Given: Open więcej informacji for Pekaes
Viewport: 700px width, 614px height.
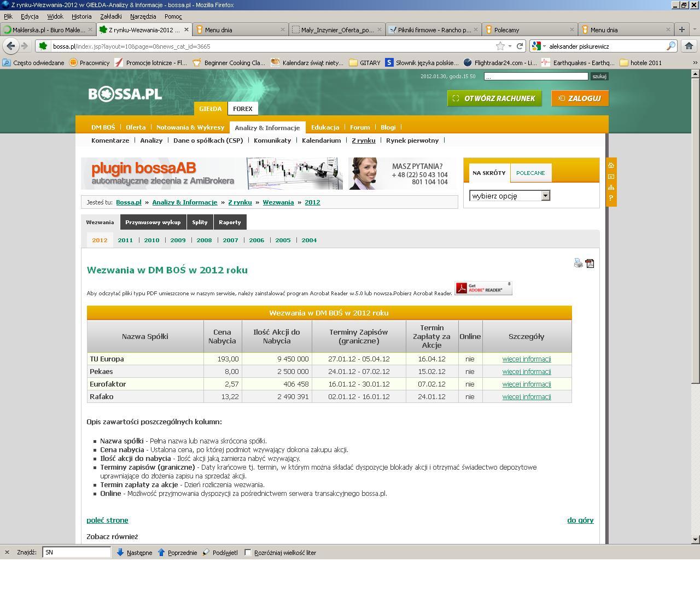Looking at the screenshot, I should coord(527,372).
